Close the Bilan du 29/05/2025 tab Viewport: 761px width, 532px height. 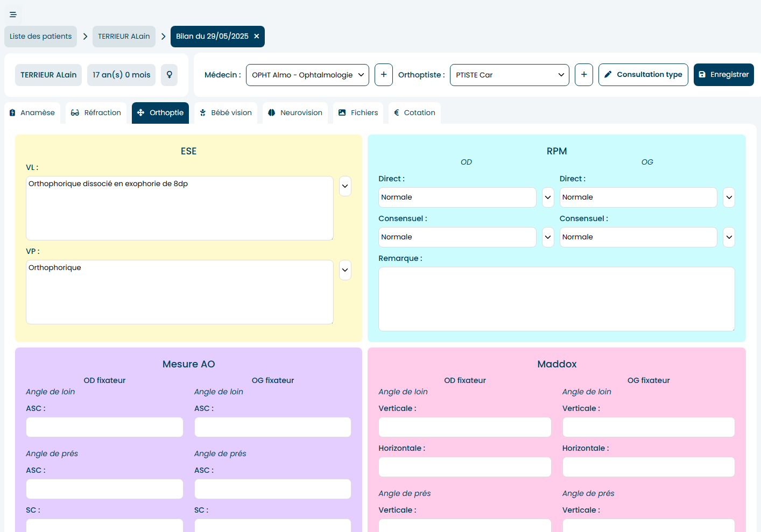257,37
